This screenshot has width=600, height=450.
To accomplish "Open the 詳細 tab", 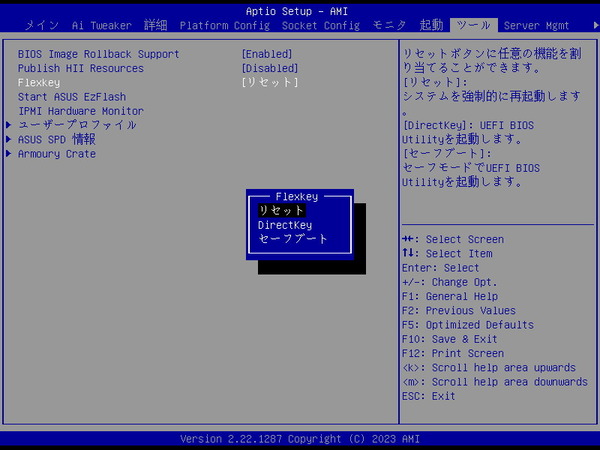I will [x=156, y=24].
